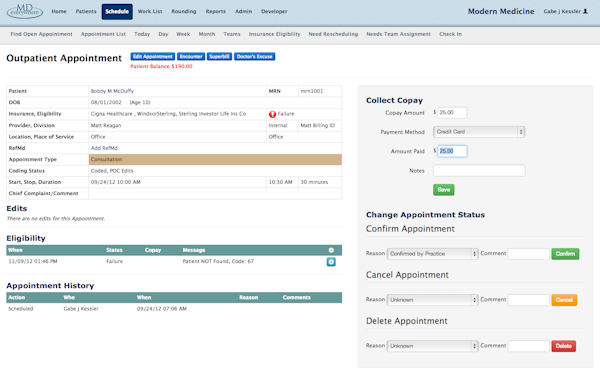The height and width of the screenshot is (373, 600).
Task: Click the Doctor's Excuse button
Action: [254, 57]
